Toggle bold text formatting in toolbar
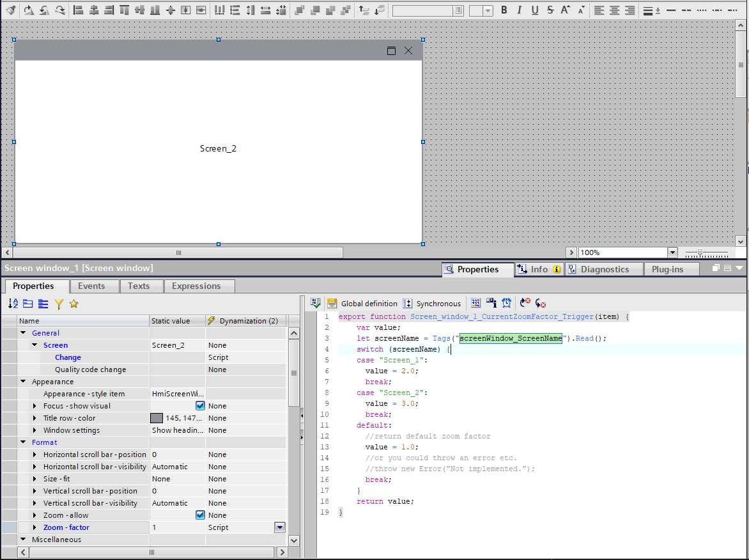 (504, 10)
